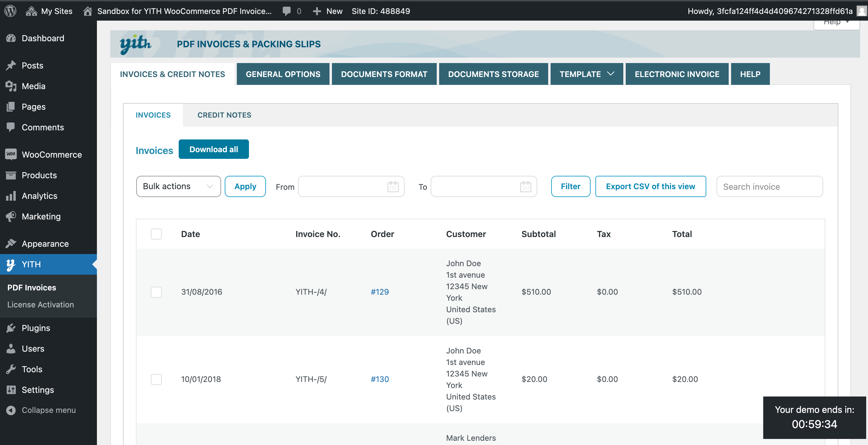Click the YITH y logo icon in sidebar

click(11, 265)
